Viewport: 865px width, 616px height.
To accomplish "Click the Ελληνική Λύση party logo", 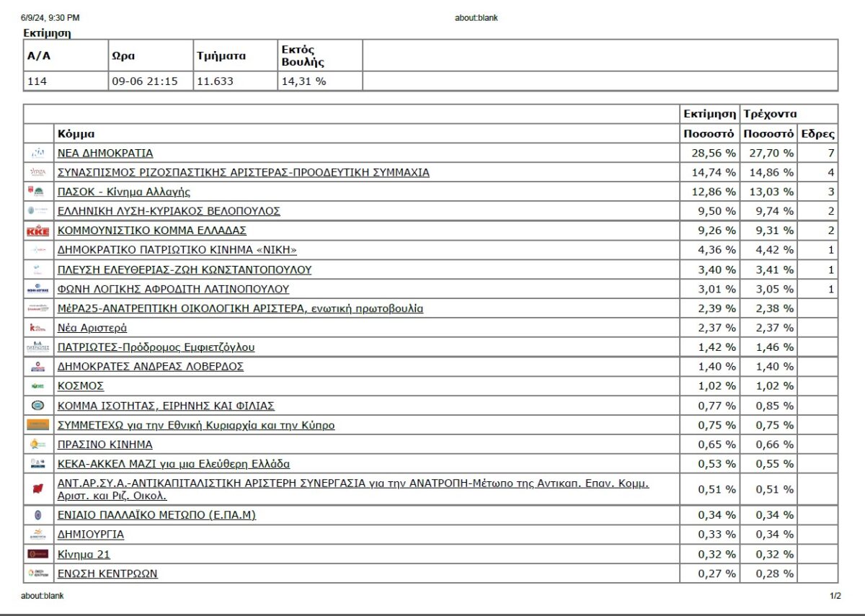I will tap(38, 211).
